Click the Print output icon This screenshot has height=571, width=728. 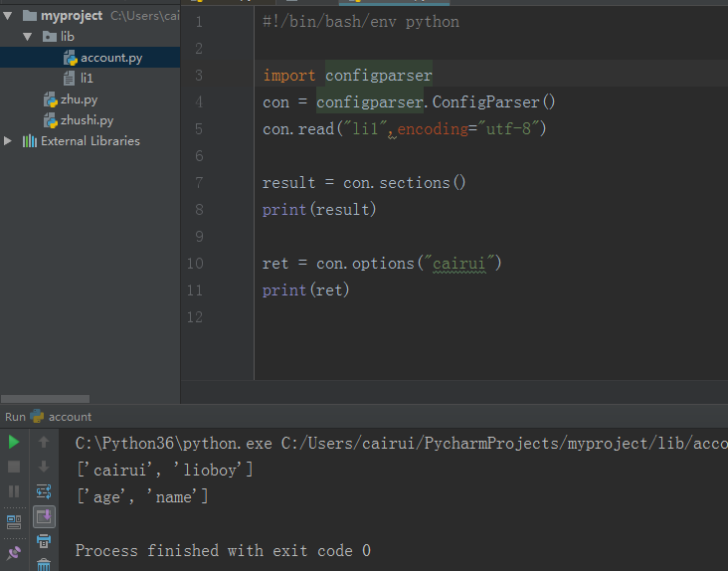[44, 541]
